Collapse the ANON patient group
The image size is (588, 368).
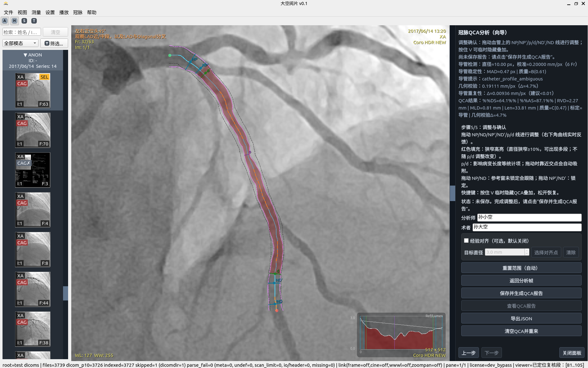[25, 55]
